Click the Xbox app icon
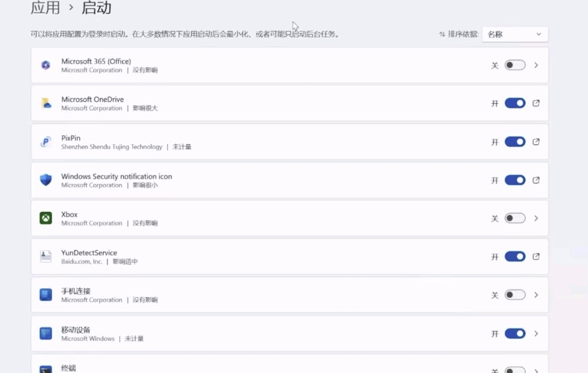588x373 pixels. coord(45,218)
